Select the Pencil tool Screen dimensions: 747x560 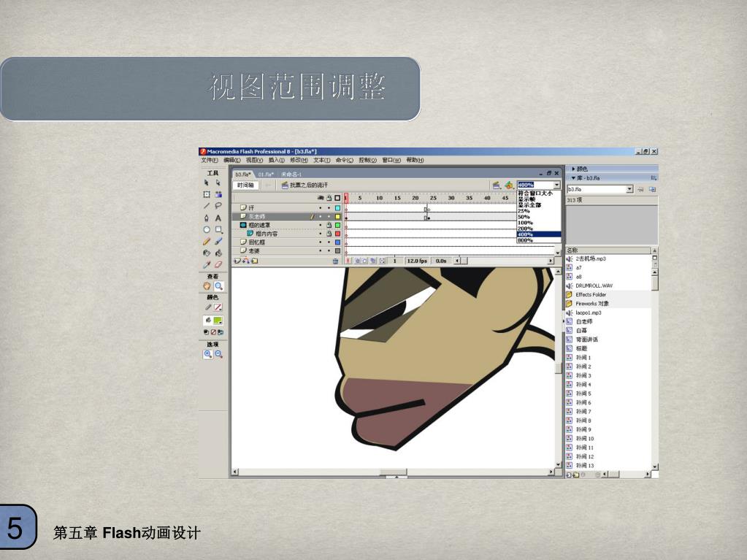(x=206, y=242)
